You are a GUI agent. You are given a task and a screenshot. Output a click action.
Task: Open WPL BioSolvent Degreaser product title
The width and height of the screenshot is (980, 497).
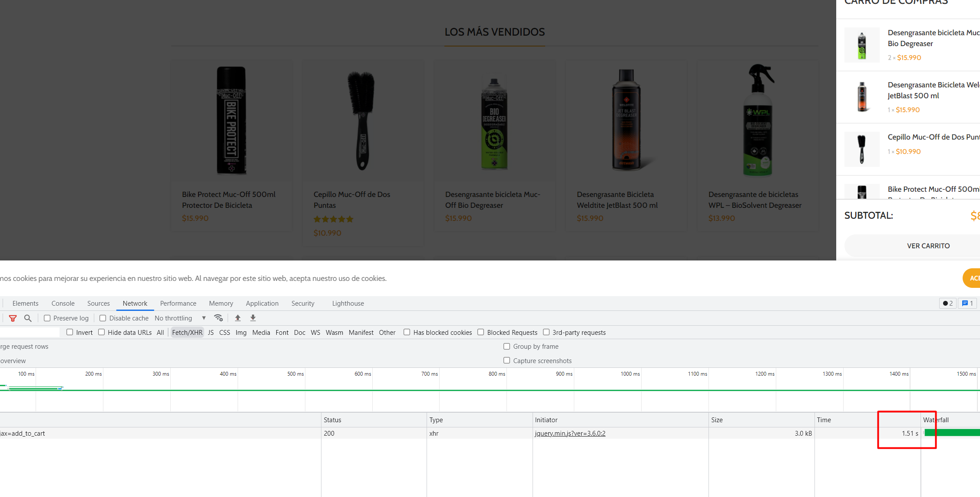click(755, 200)
